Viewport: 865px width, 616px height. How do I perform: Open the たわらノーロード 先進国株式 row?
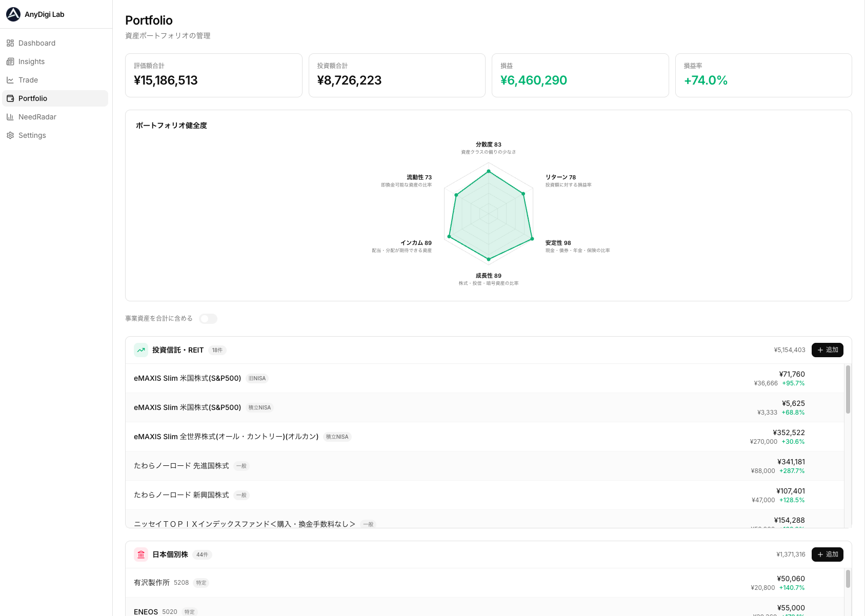[182, 466]
